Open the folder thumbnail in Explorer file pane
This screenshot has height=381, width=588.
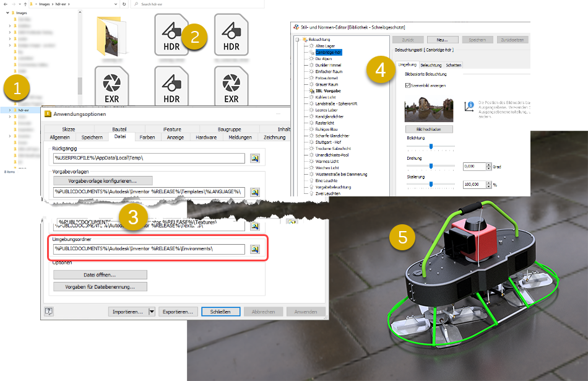pos(111,36)
